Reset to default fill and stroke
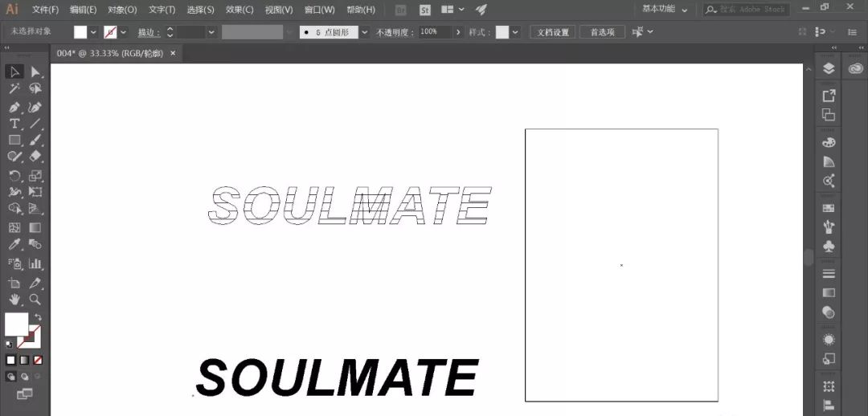Image resolution: width=868 pixels, height=416 pixels. 9,344
